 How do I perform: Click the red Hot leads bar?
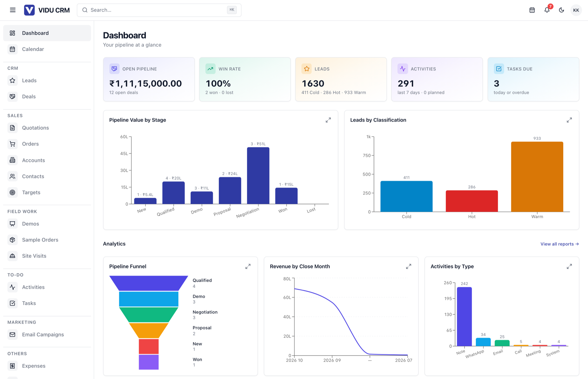click(x=472, y=201)
